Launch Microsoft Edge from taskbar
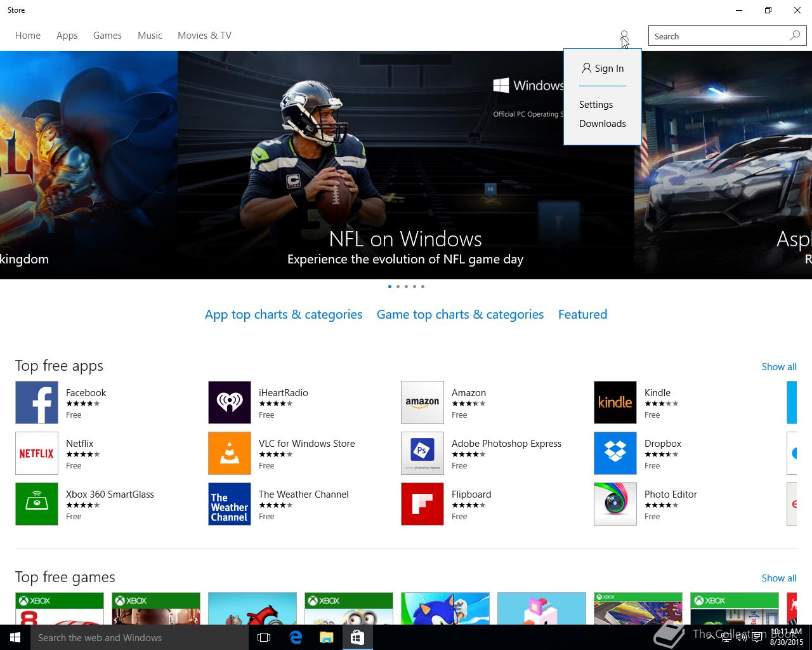Screen dimensions: 812x650 [x=296, y=637]
